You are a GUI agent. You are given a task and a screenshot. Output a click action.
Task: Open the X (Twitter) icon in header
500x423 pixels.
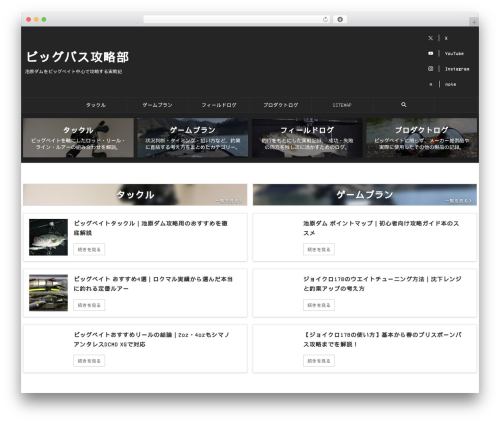(x=430, y=38)
